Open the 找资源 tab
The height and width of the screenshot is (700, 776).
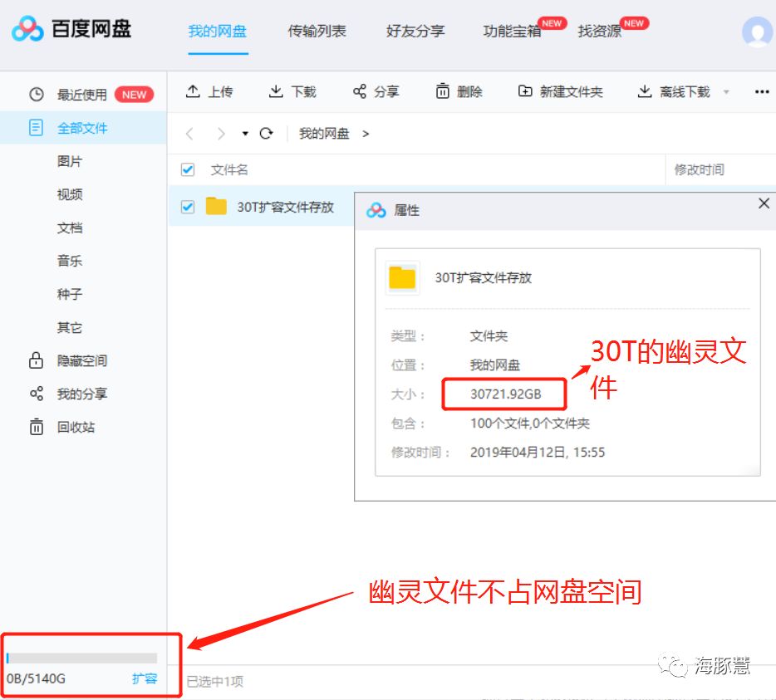(x=600, y=32)
